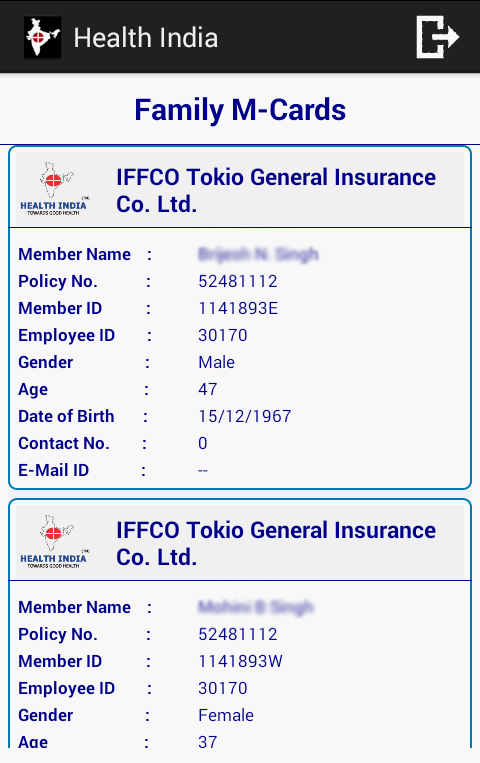Screen dimensions: 480x763
Task: Select first card's Policy No. 52481112
Action: pyautogui.click(x=238, y=281)
